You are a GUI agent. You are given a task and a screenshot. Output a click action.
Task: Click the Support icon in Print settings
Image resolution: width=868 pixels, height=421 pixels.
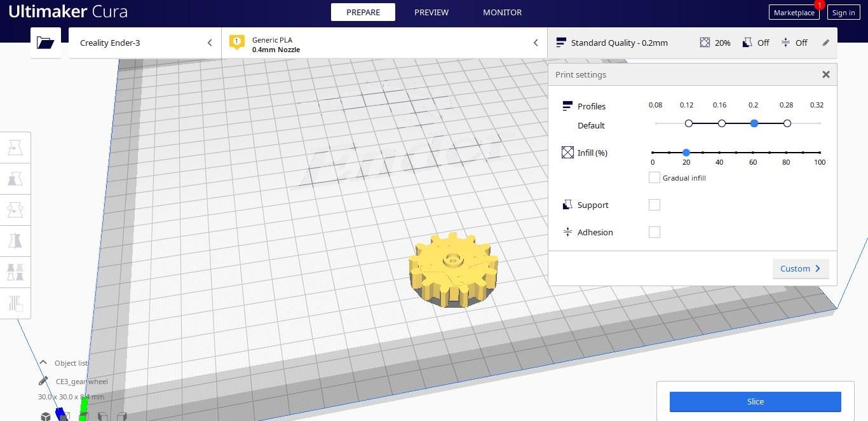pyautogui.click(x=567, y=205)
